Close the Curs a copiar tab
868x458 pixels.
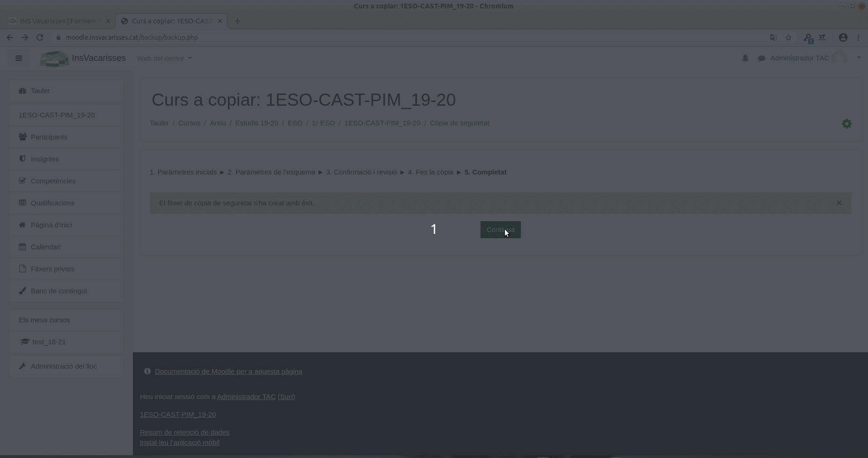point(220,21)
